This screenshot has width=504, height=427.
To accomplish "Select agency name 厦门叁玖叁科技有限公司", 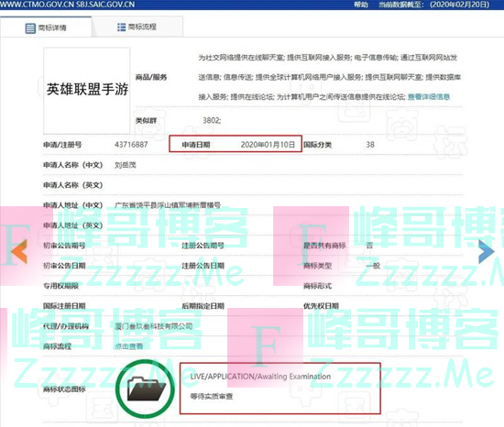I will pyautogui.click(x=154, y=326).
